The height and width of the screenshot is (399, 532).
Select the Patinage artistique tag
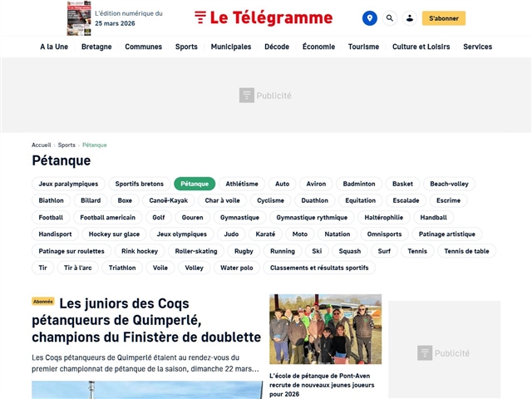click(447, 234)
